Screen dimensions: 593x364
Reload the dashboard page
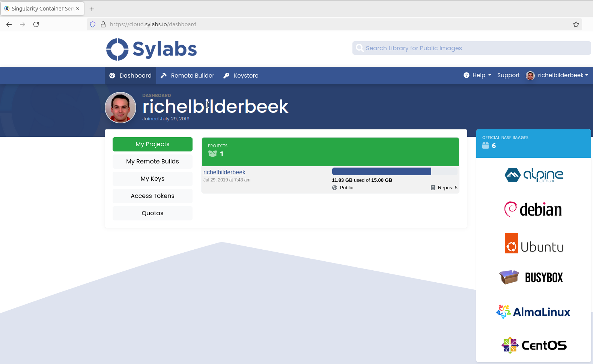pos(36,24)
